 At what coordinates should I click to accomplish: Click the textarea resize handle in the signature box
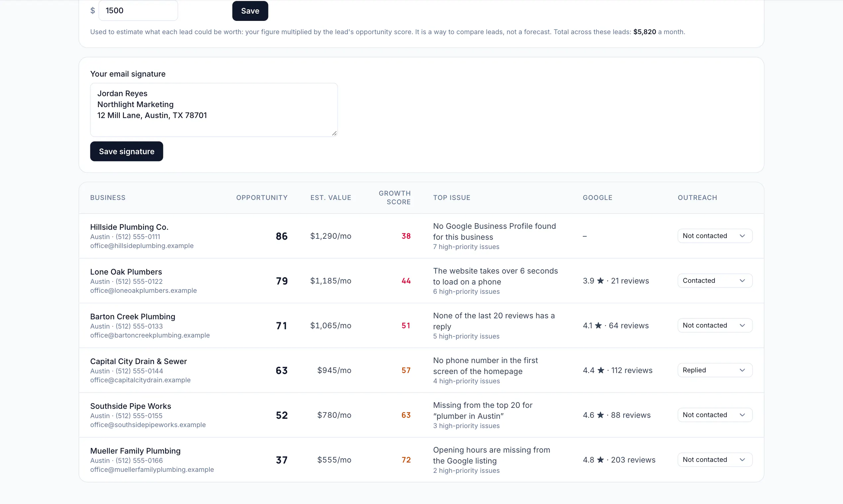point(334,134)
